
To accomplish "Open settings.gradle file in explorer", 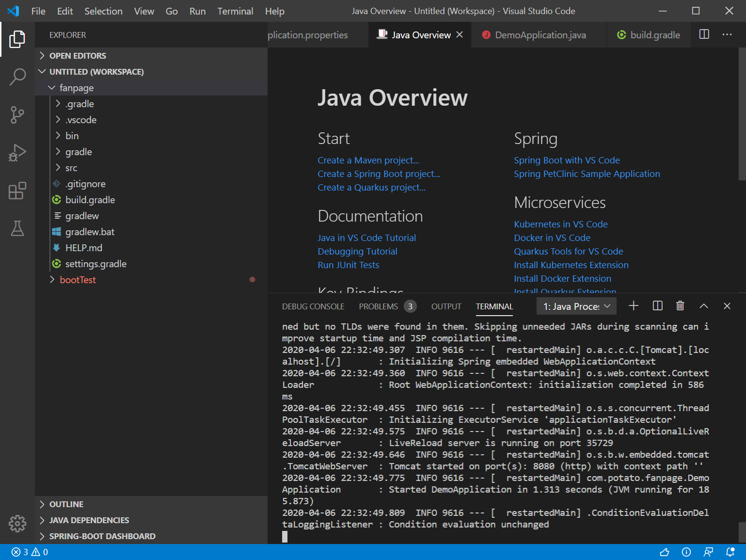I will 151,264.
